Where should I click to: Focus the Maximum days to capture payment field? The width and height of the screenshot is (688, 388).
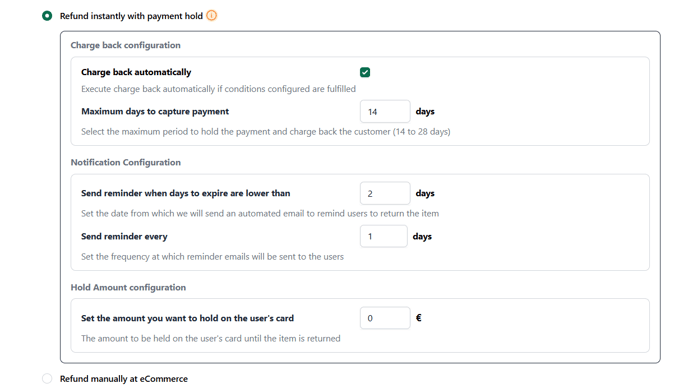tap(385, 111)
